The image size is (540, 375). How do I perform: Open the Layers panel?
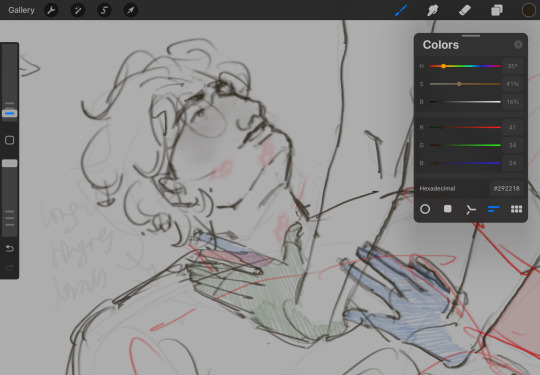pyautogui.click(x=496, y=10)
